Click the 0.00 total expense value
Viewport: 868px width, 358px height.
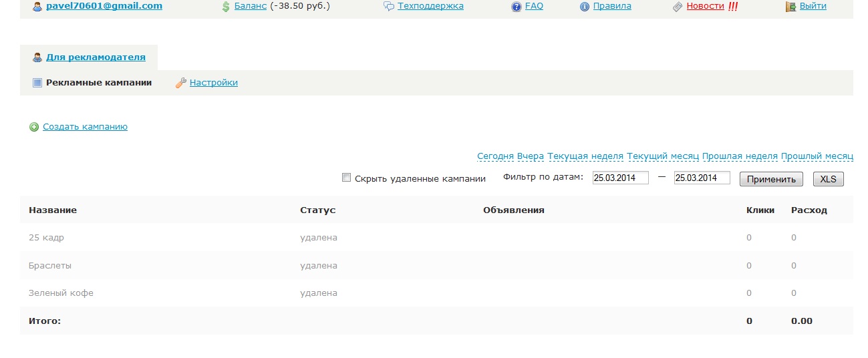tap(802, 321)
